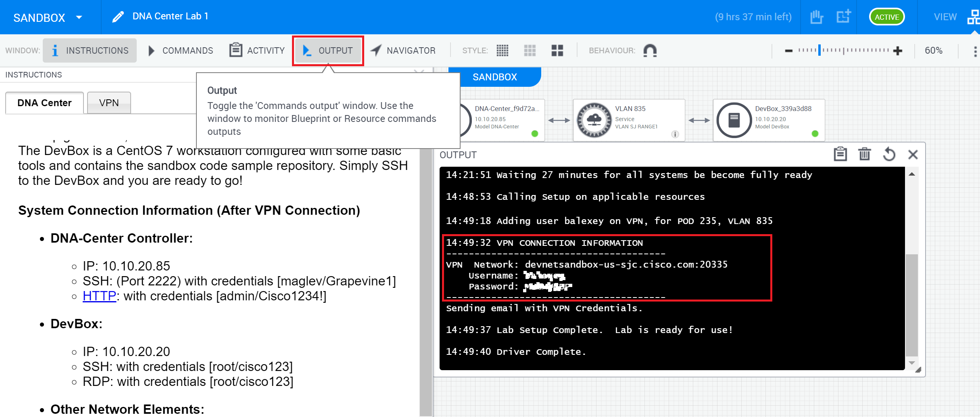The width and height of the screenshot is (980, 417).
Task: Select the medium grid style icon
Action: tap(530, 50)
